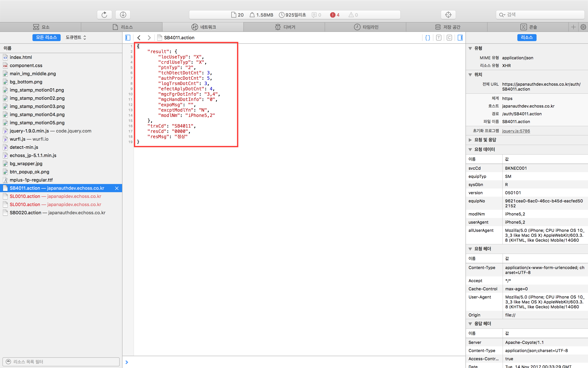Click the "resCd": "0000" code line
The height and width of the screenshot is (368, 588).
click(169, 131)
